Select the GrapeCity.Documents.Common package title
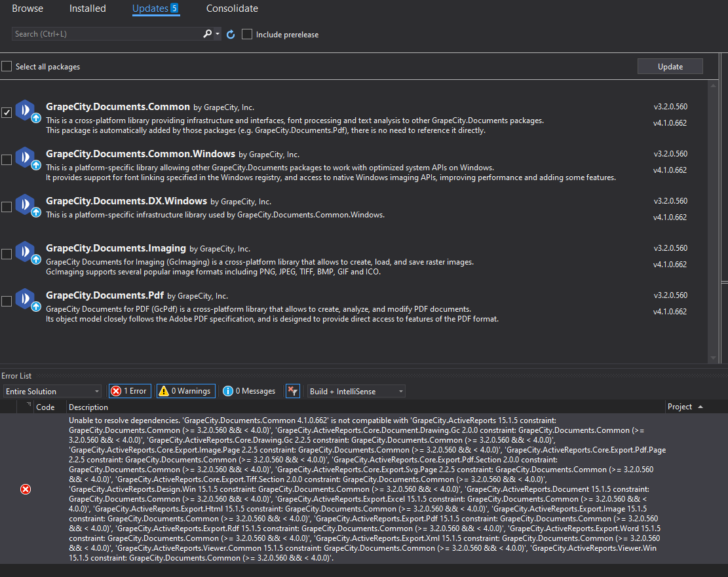The height and width of the screenshot is (577, 728). point(118,107)
